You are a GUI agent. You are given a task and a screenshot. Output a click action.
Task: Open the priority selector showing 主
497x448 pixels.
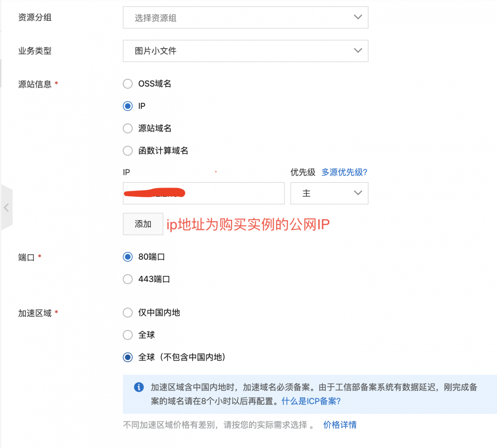(329, 193)
